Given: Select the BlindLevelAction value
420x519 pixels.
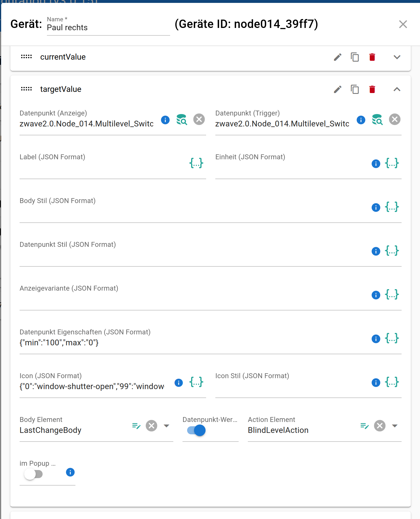Looking at the screenshot, I should [278, 430].
